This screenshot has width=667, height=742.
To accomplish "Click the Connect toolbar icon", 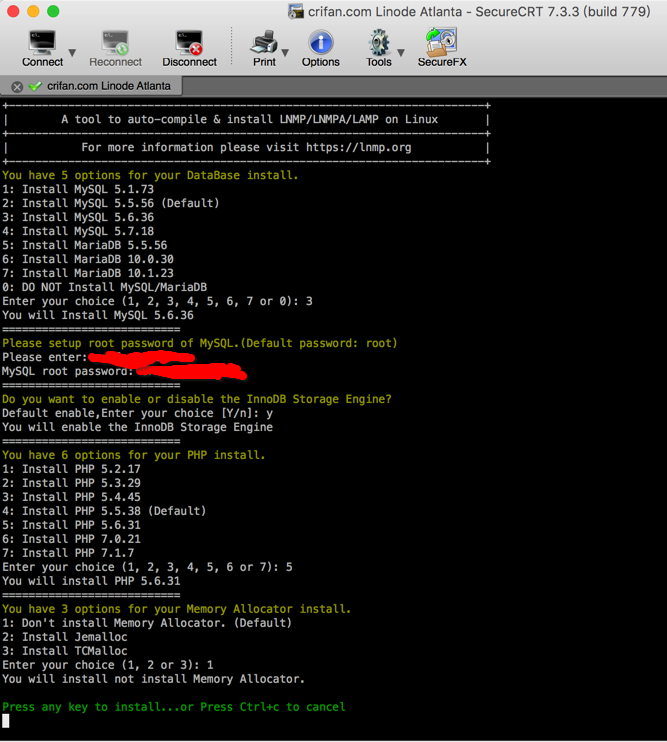I will point(42,48).
